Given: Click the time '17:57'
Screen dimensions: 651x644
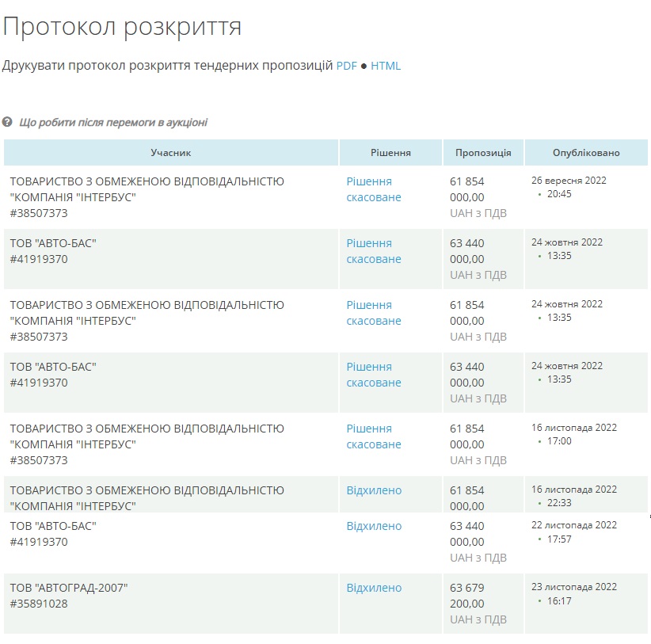Looking at the screenshot, I should (x=559, y=539).
